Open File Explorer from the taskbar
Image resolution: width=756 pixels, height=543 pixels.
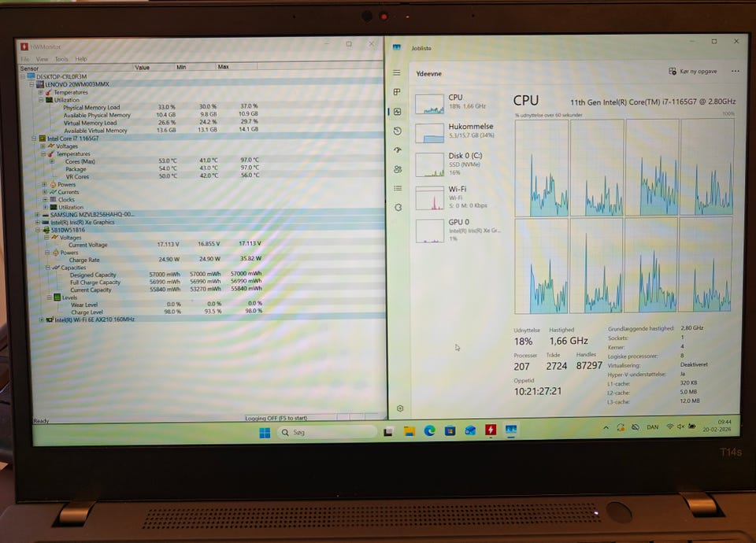point(409,431)
